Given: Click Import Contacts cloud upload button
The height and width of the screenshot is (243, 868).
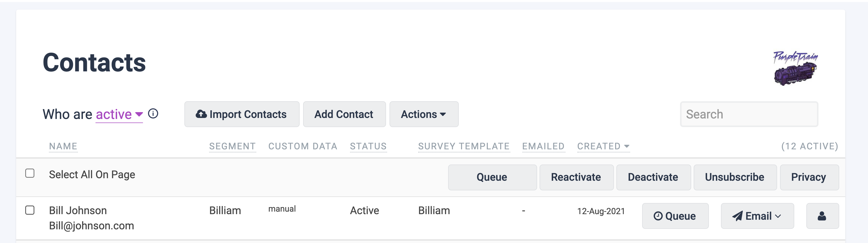Looking at the screenshot, I should click(x=242, y=114).
